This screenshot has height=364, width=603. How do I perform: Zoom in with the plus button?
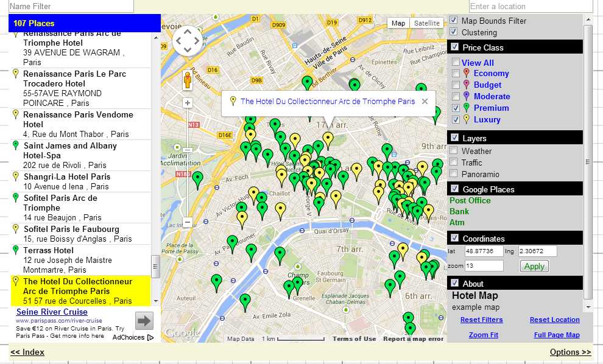(x=187, y=103)
